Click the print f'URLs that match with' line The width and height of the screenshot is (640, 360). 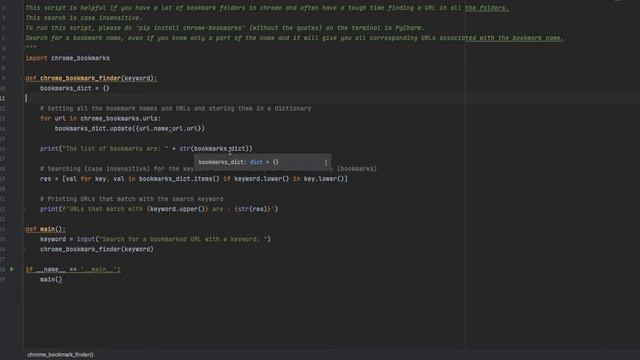pyautogui.click(x=159, y=209)
